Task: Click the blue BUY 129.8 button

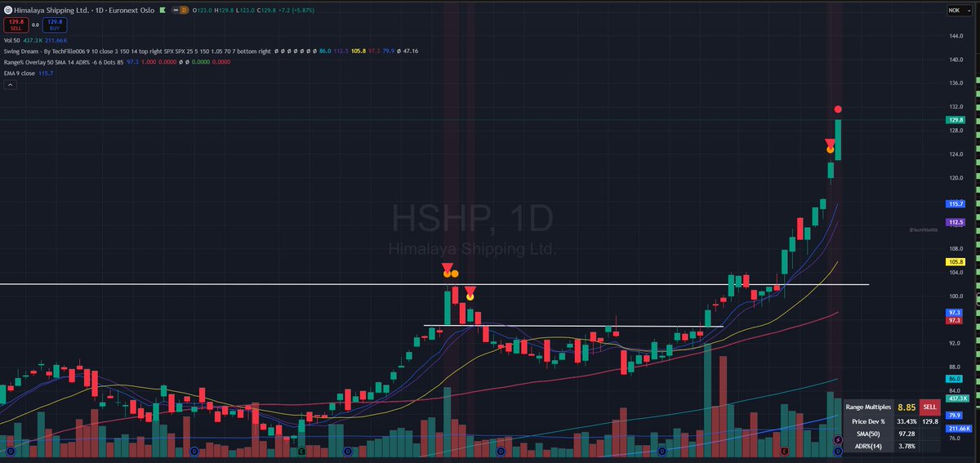Action: [x=55, y=26]
